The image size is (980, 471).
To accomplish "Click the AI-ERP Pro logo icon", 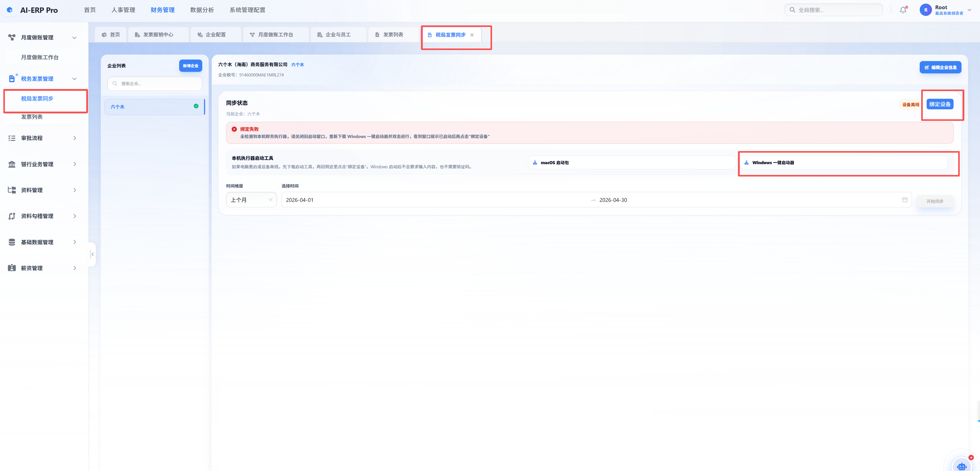I will [9, 10].
